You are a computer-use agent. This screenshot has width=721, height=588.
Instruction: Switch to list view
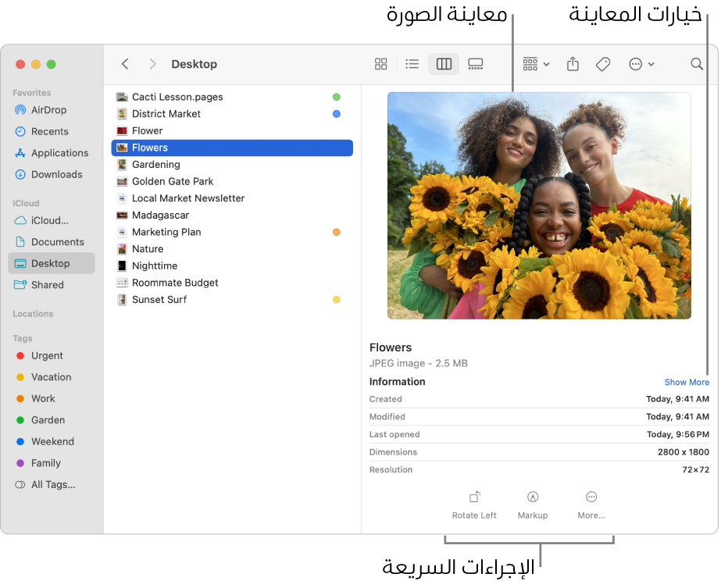(x=412, y=64)
